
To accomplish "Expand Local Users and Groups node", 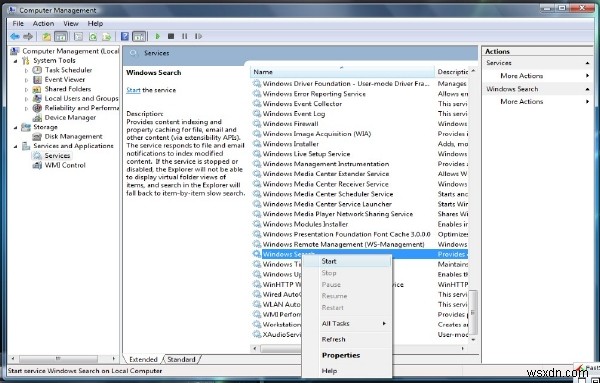I will click(x=26, y=99).
